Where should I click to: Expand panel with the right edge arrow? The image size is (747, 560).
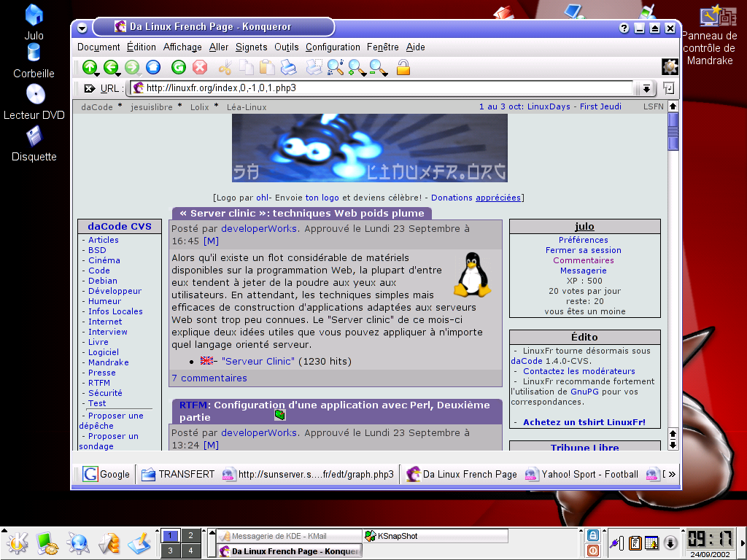tap(743, 543)
